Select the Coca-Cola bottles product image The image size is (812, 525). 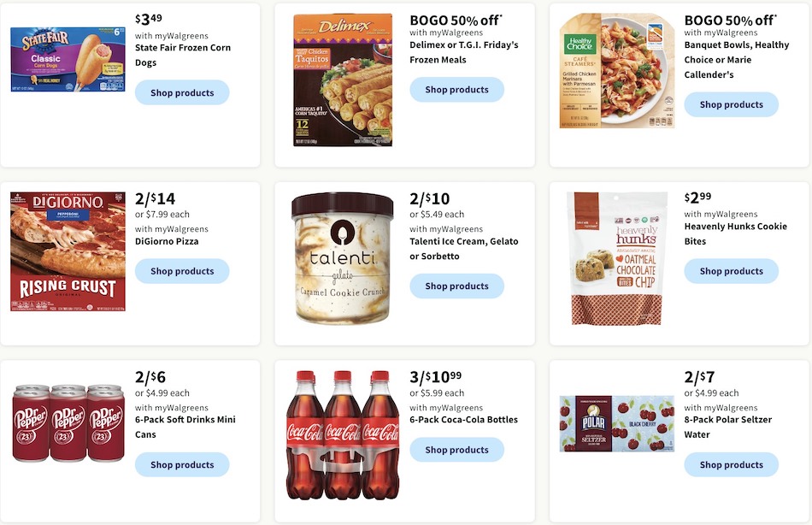click(x=341, y=436)
